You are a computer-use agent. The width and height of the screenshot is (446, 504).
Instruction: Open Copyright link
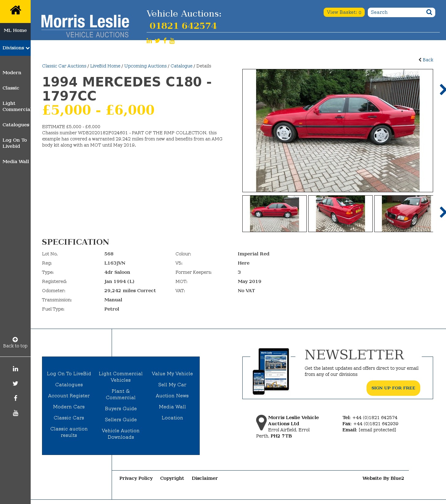point(172,478)
